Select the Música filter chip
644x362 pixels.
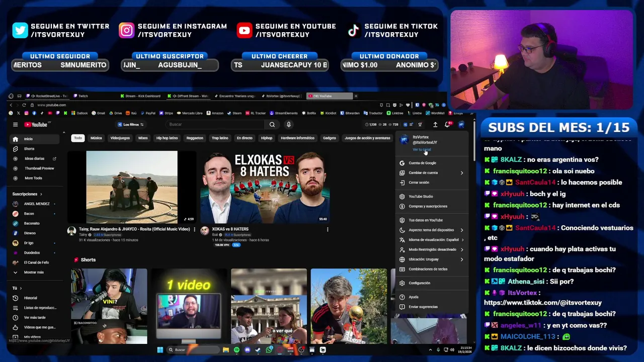pyautogui.click(x=96, y=138)
